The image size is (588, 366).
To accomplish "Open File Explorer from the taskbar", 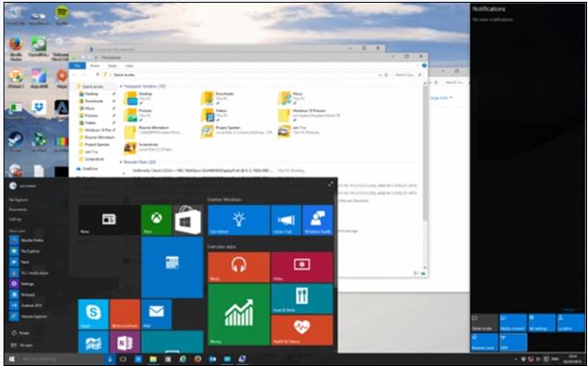I will click(153, 359).
